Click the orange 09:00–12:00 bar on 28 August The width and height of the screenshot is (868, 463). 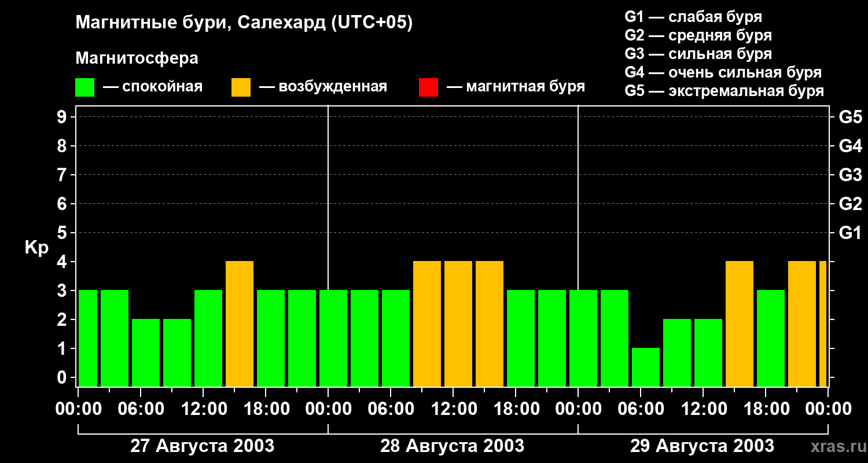point(427,324)
